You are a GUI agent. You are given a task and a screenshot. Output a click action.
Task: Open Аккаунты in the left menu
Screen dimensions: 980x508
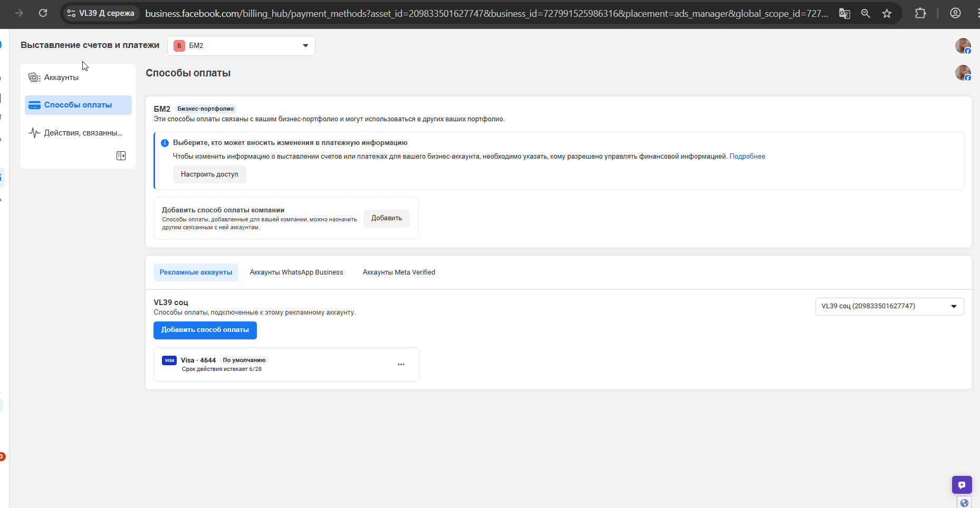pyautogui.click(x=78, y=77)
